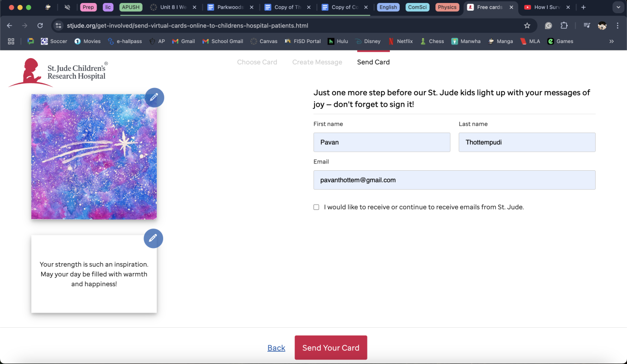Open the Movies bookmark
Screen dimensions: 627x364
[87, 41]
